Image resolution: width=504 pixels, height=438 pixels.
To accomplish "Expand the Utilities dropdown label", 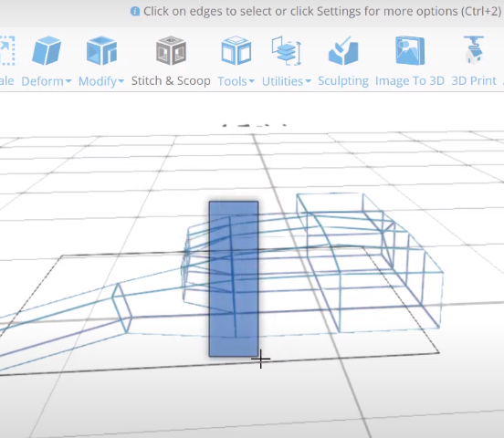I will [x=287, y=81].
